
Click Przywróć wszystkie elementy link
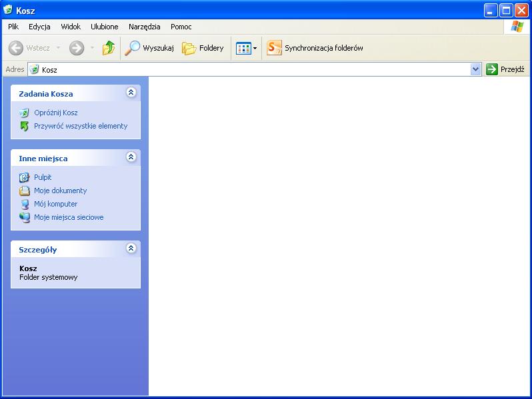click(x=80, y=126)
